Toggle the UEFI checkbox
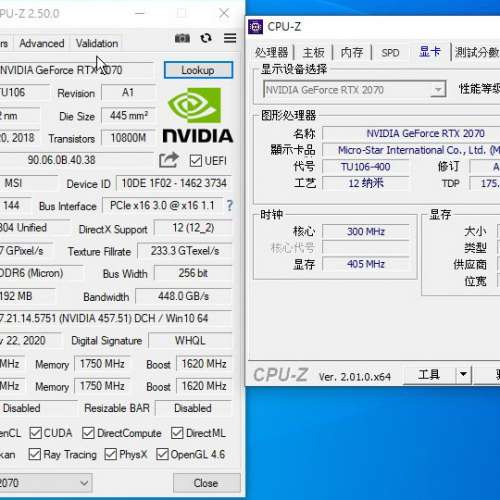 pyautogui.click(x=196, y=161)
